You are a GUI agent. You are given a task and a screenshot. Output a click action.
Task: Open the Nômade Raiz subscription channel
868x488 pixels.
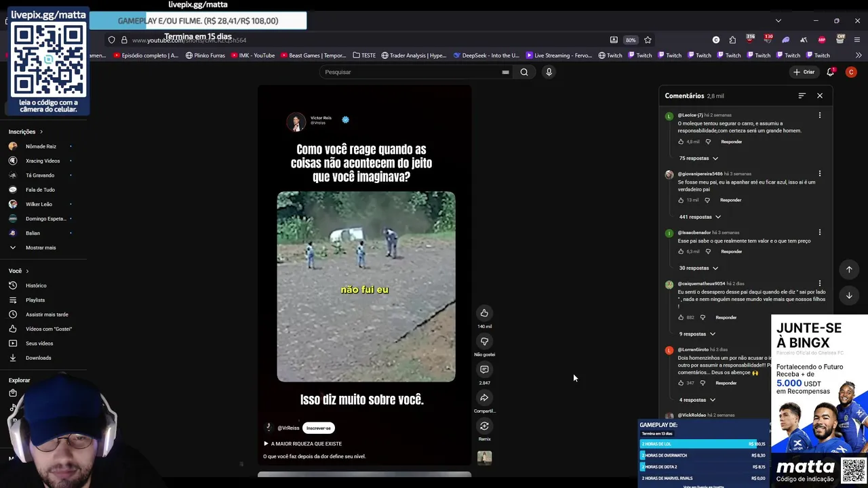coord(41,146)
